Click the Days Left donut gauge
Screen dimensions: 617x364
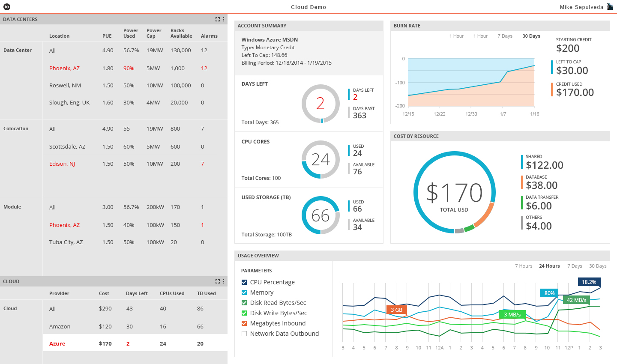320,104
